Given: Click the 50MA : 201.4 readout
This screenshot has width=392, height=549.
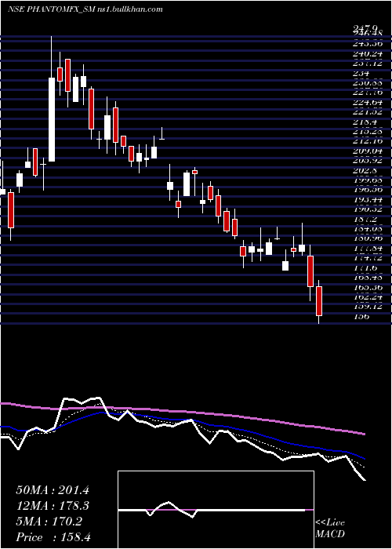Looking at the screenshot, I should [53, 490].
